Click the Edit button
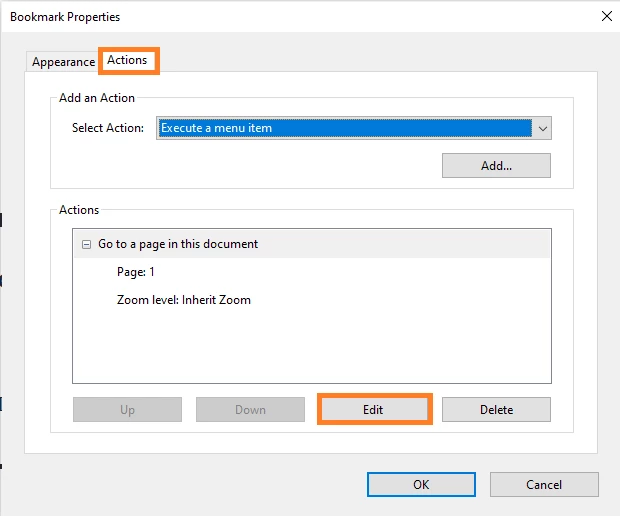This screenshot has height=516, width=620. click(374, 410)
